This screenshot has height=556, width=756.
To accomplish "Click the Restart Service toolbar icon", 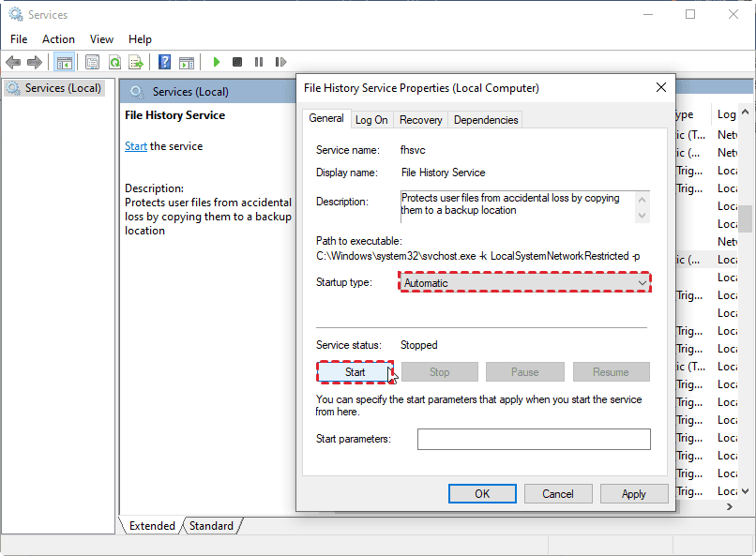I will (280, 62).
